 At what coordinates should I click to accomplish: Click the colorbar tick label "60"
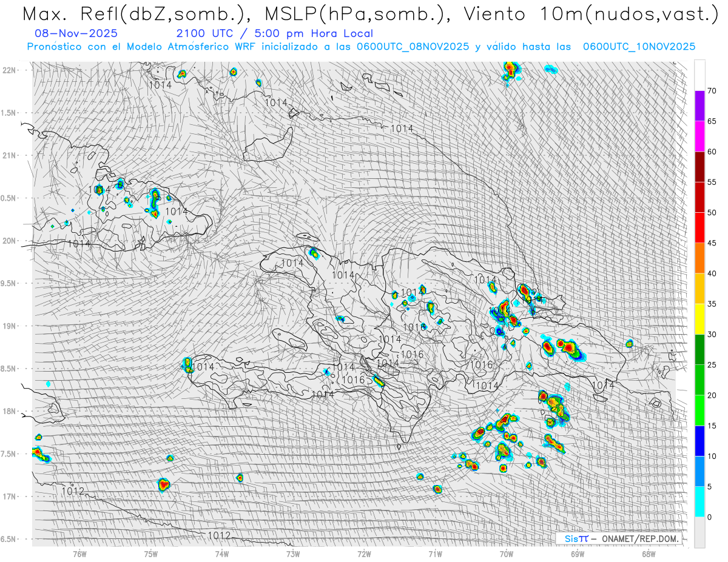tap(712, 152)
